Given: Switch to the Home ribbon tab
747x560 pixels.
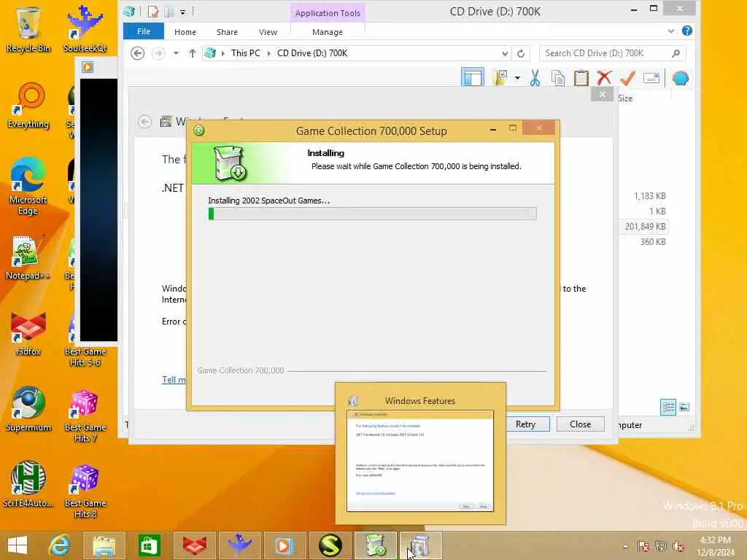Looking at the screenshot, I should click(185, 32).
